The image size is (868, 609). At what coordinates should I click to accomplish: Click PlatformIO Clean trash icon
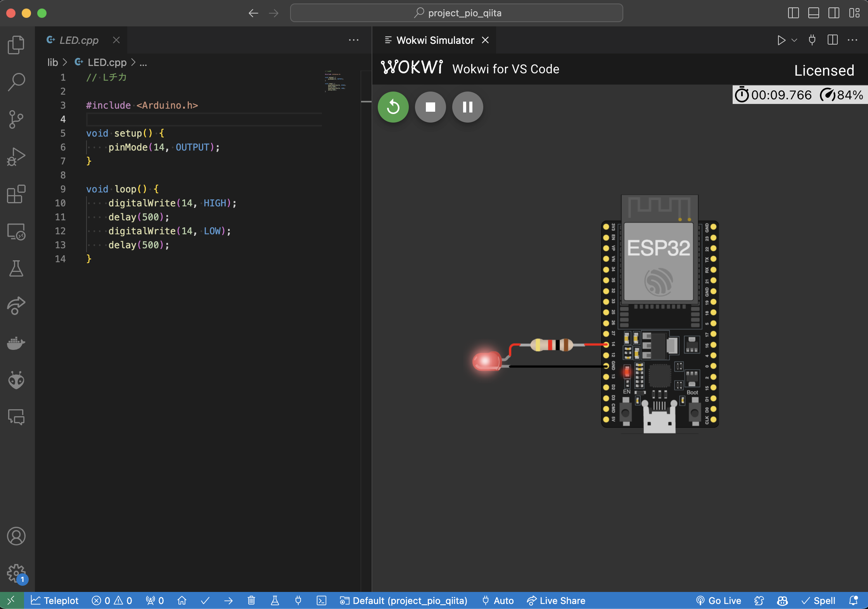point(251,600)
